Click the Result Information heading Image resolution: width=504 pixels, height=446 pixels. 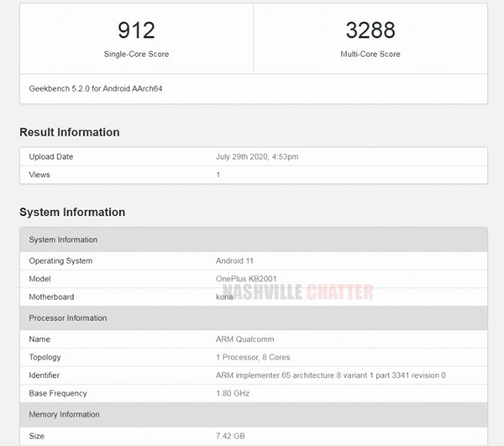[70, 132]
